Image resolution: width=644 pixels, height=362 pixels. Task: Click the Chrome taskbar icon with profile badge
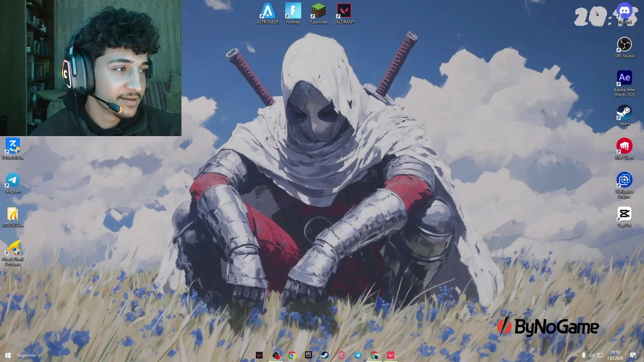tap(374, 355)
